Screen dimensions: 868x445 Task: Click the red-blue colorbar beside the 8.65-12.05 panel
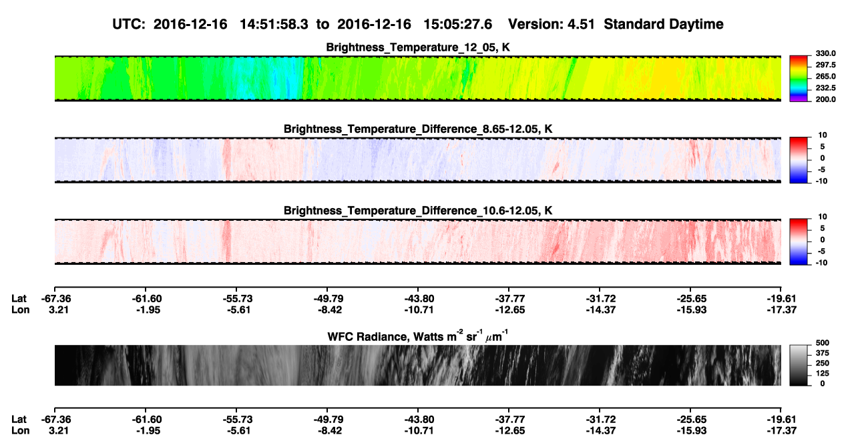coord(798,160)
